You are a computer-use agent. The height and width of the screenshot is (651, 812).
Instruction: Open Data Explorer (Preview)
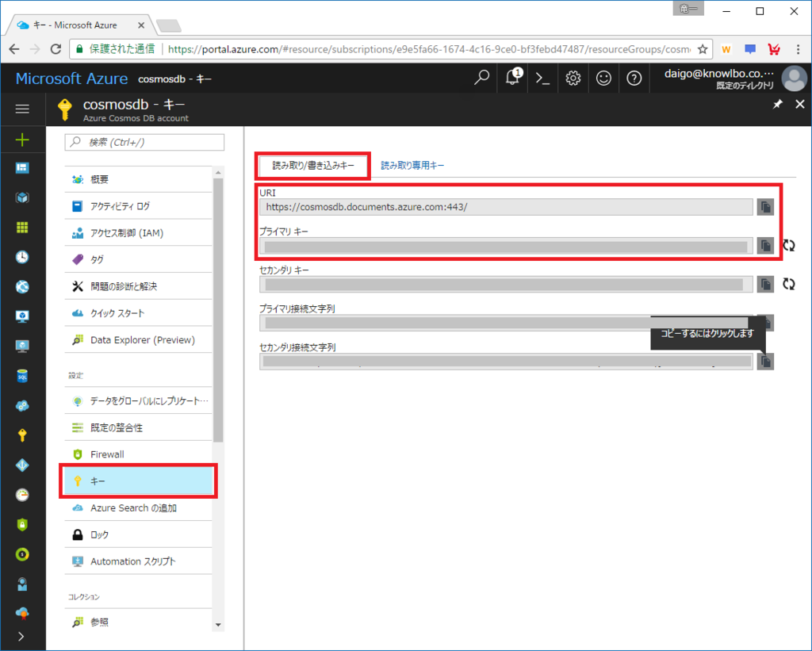coord(138,339)
